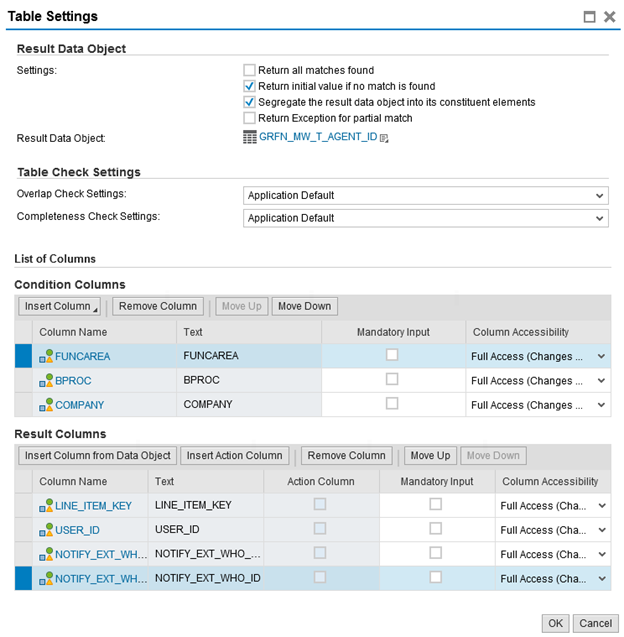Viewport: 624px width, 637px height.
Task: Click Move Down in Condition Columns
Action: [x=304, y=306]
